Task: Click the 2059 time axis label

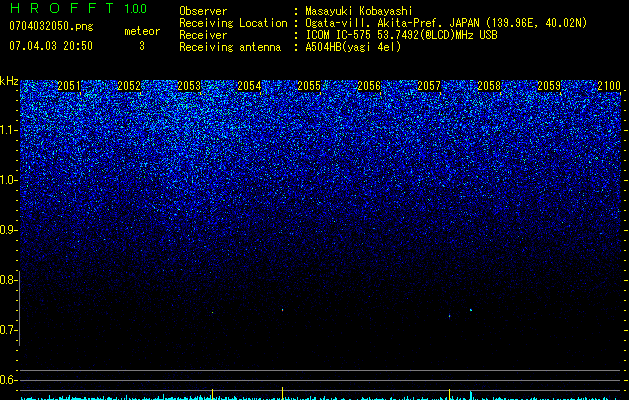Action: tap(549, 86)
